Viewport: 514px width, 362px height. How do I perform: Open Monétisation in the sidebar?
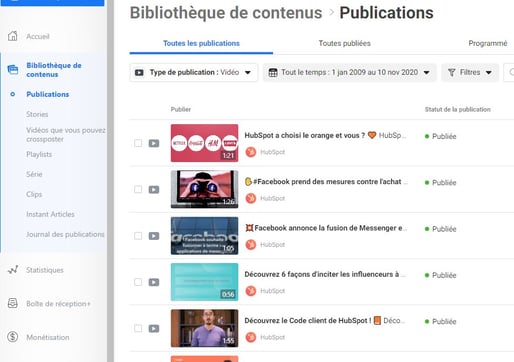tap(48, 337)
